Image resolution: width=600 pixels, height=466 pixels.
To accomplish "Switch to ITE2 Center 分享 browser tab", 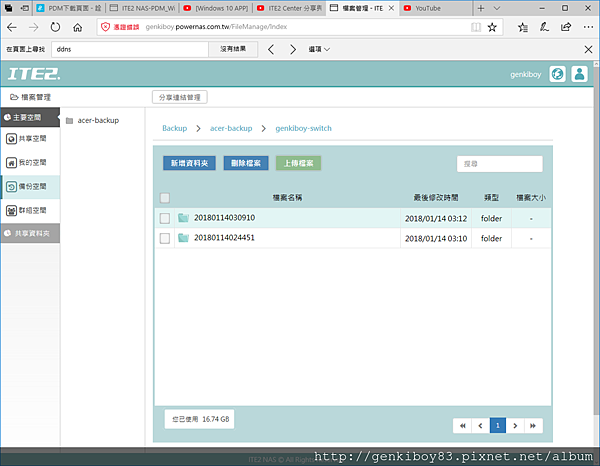I will 289,8.
